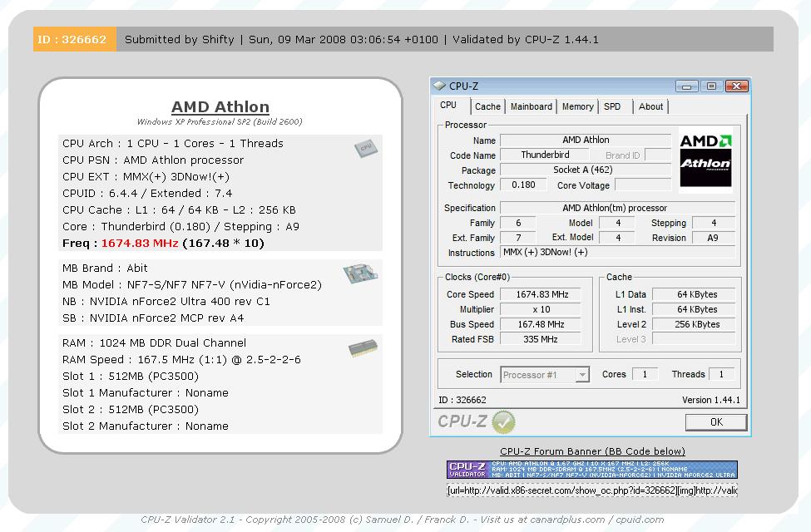Select the SPD tab

coord(612,106)
